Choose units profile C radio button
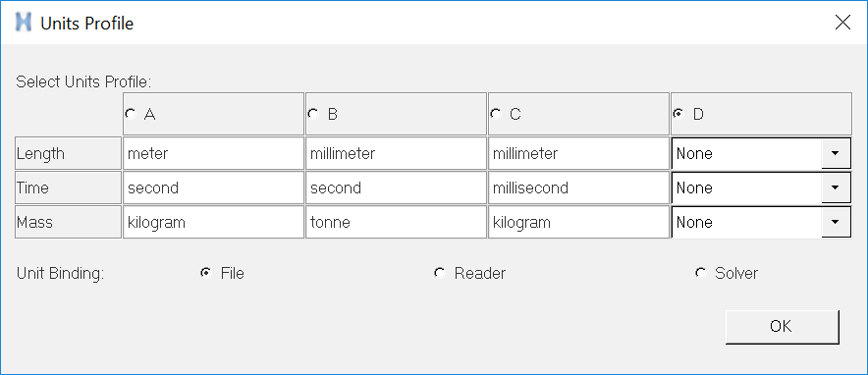The height and width of the screenshot is (375, 868). [x=496, y=114]
